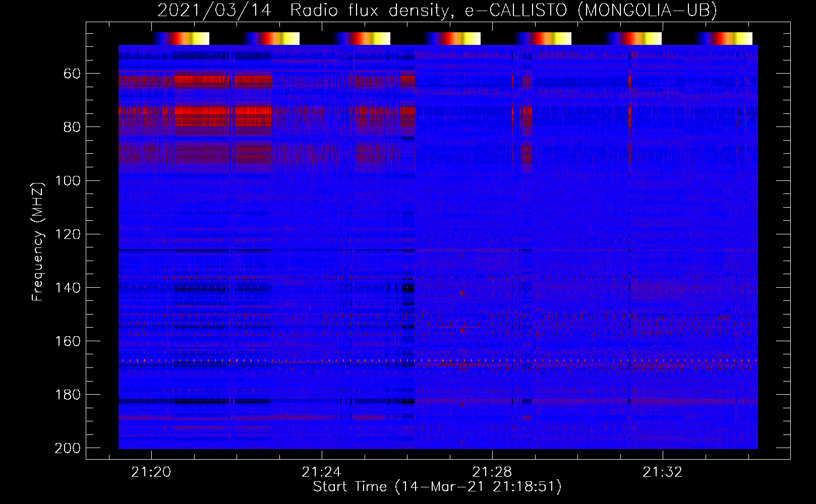Click the dotted red line near 167 MHz

click(438, 361)
